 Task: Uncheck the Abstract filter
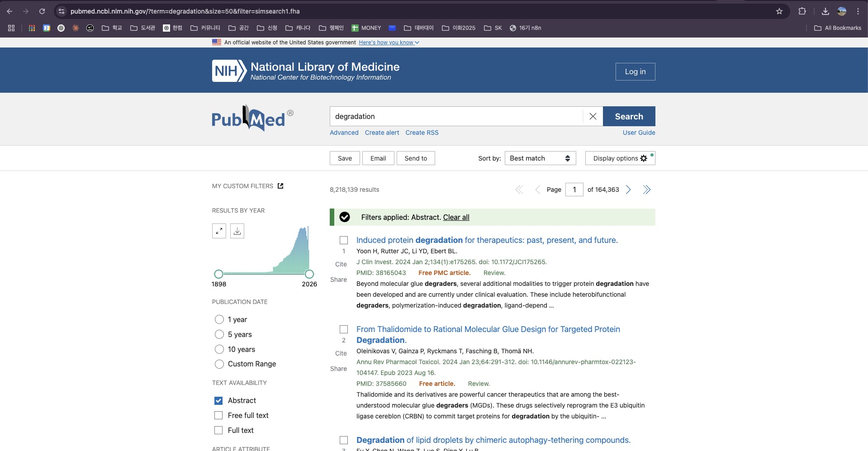click(218, 401)
